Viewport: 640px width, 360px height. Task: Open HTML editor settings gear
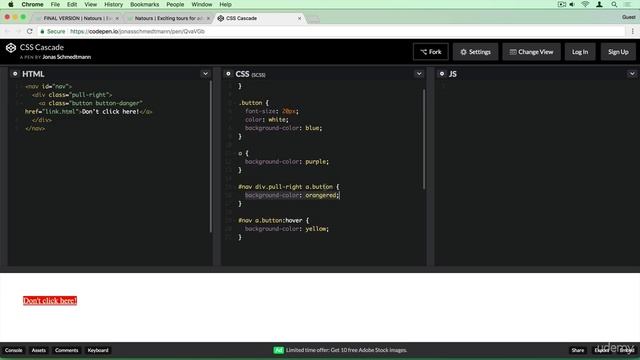pyautogui.click(x=15, y=74)
